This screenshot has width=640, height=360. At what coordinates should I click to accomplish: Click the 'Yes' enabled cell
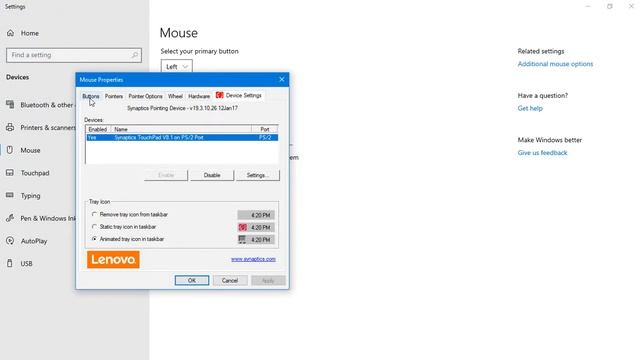[x=92, y=138]
